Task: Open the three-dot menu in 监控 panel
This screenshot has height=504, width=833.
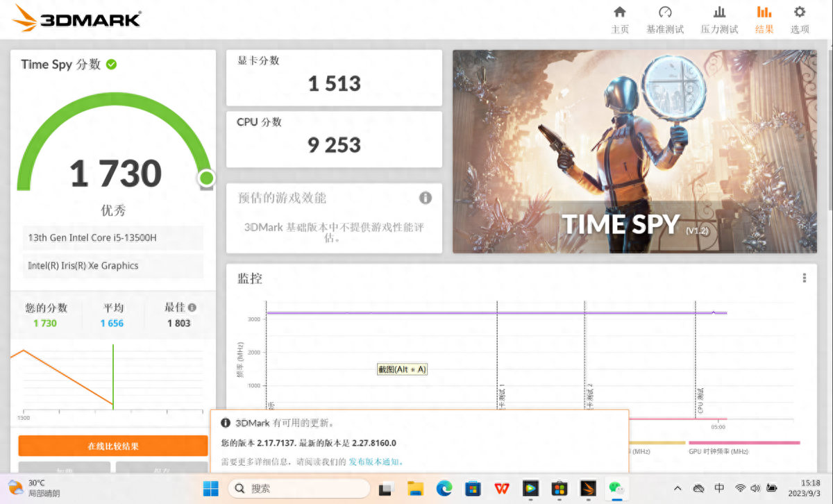Action: pyautogui.click(x=805, y=278)
